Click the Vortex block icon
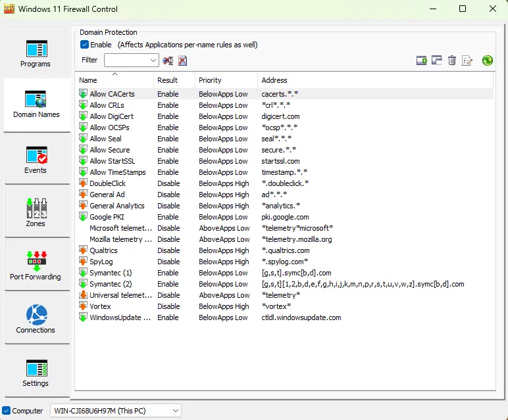508x420 pixels. (83, 306)
